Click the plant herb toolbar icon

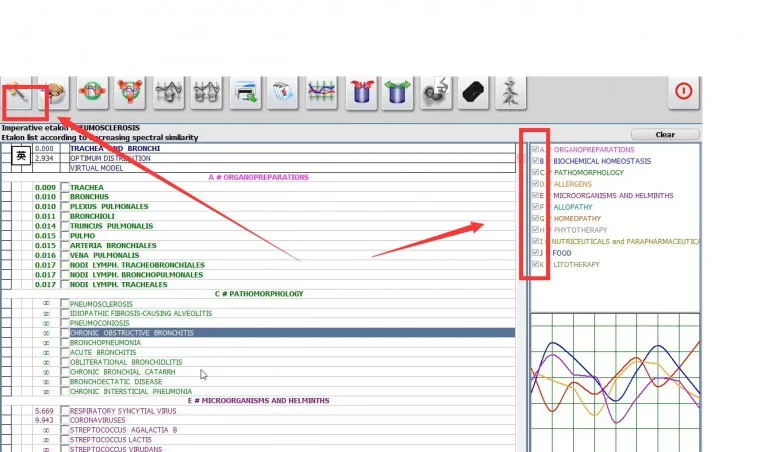(x=510, y=93)
